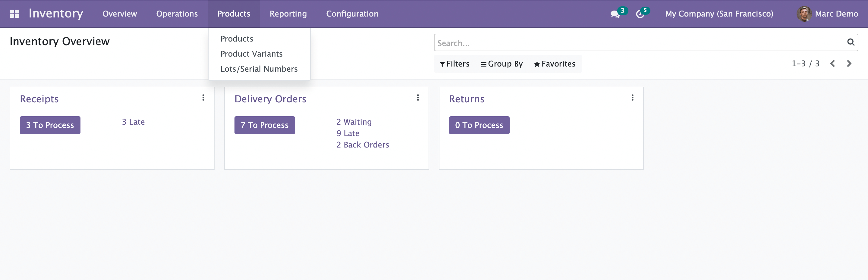Click Marc Demo user avatar

[804, 14]
